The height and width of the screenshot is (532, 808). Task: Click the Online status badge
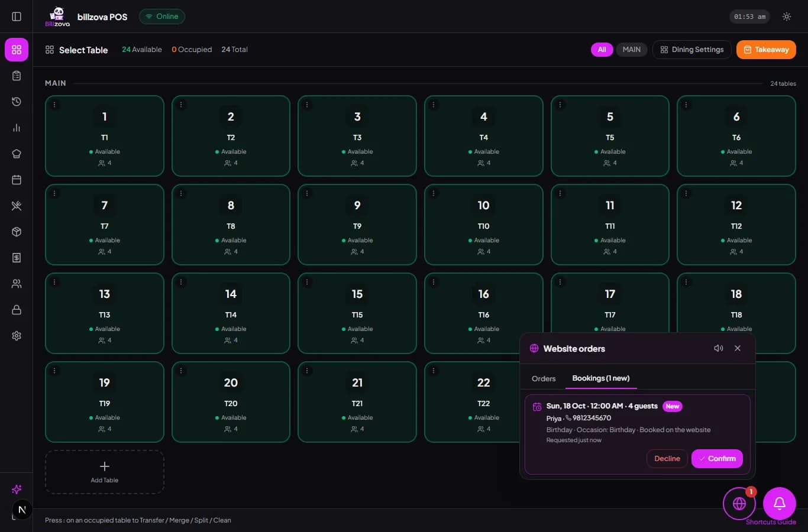click(x=162, y=17)
